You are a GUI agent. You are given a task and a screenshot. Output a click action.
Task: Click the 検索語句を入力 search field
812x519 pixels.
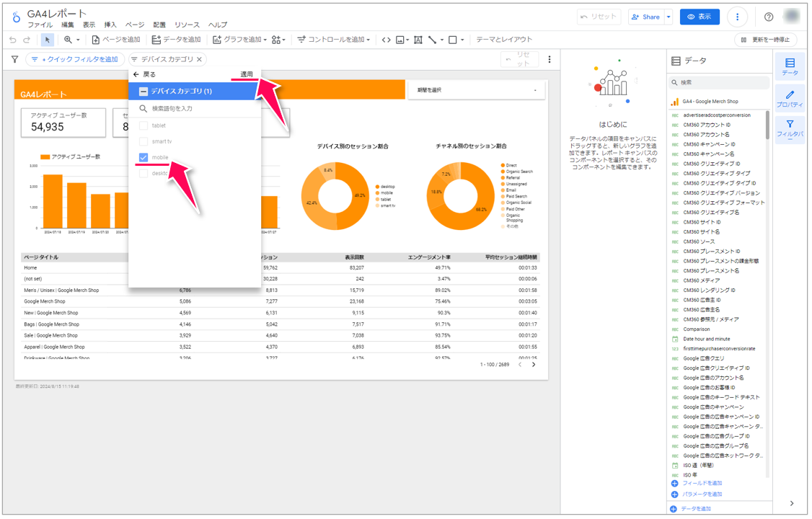195,109
